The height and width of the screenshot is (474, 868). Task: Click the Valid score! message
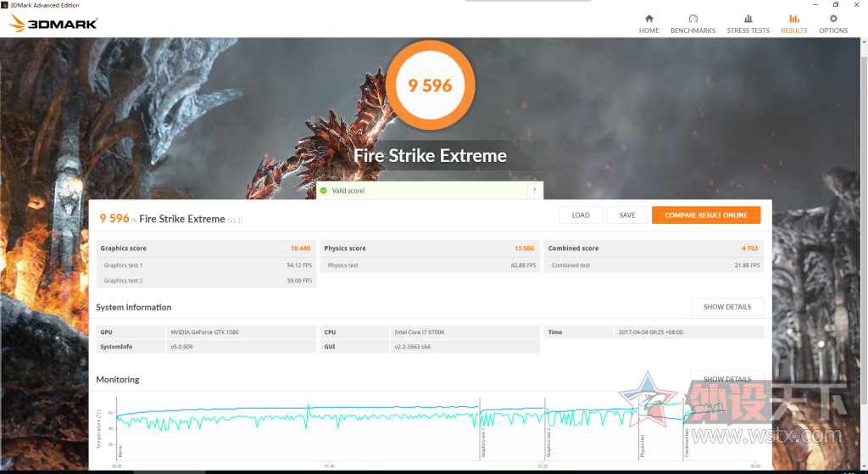point(348,191)
